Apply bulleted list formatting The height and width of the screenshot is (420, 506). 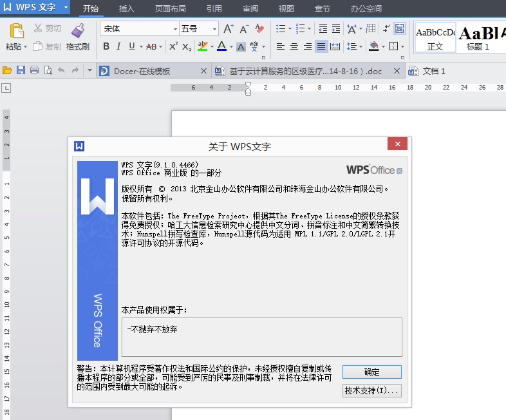click(281, 29)
